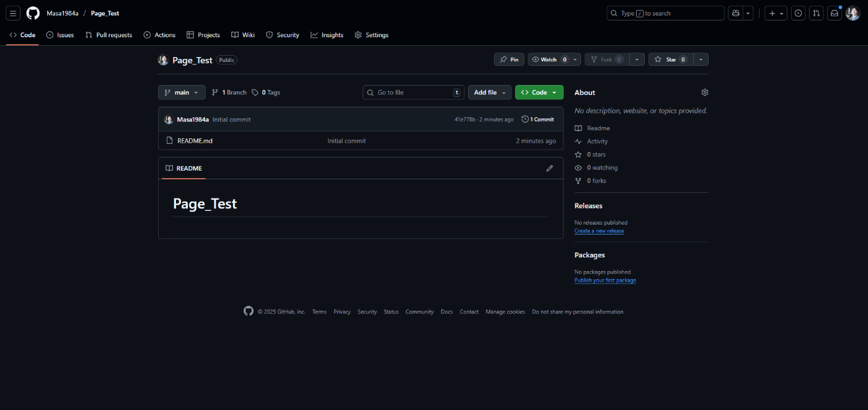Open repository Settings tab
The height and width of the screenshot is (410, 868).
coord(371,35)
